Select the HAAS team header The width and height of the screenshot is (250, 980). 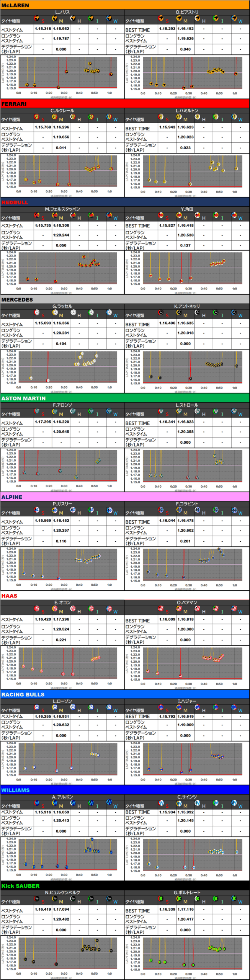125,596
